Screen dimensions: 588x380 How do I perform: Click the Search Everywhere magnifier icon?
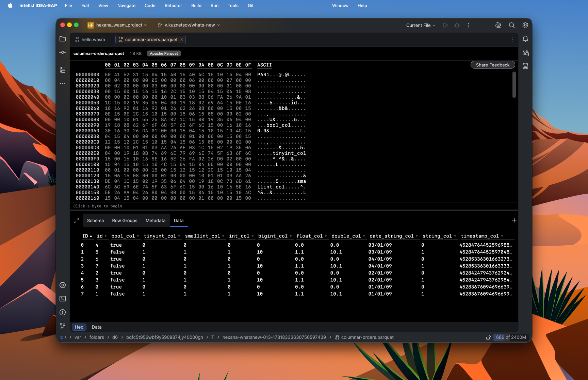point(512,25)
